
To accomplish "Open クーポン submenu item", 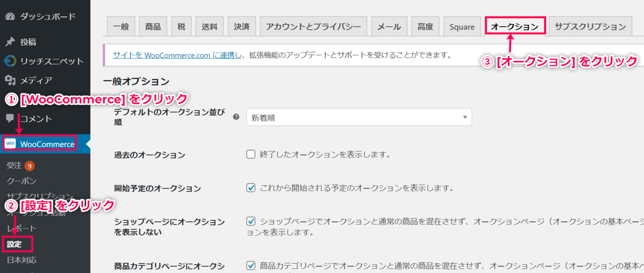I will pyautogui.click(x=22, y=180).
